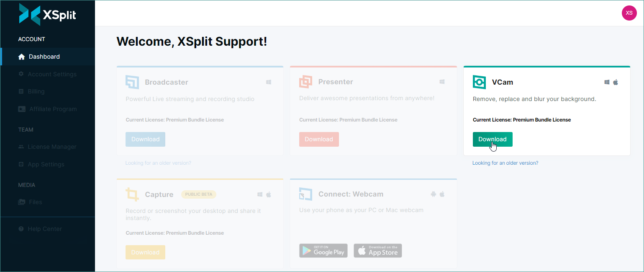Image resolution: width=644 pixels, height=272 pixels.
Task: Click the Broadcaster product icon
Action: click(x=132, y=82)
